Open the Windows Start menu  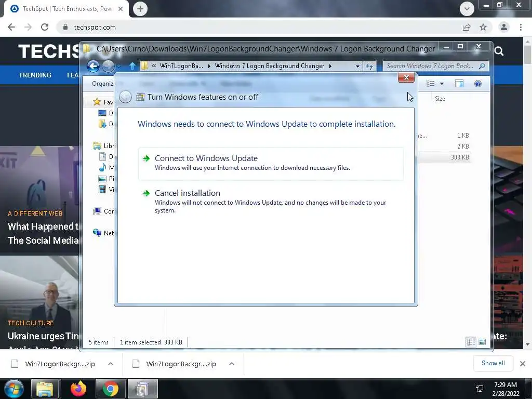click(x=14, y=389)
